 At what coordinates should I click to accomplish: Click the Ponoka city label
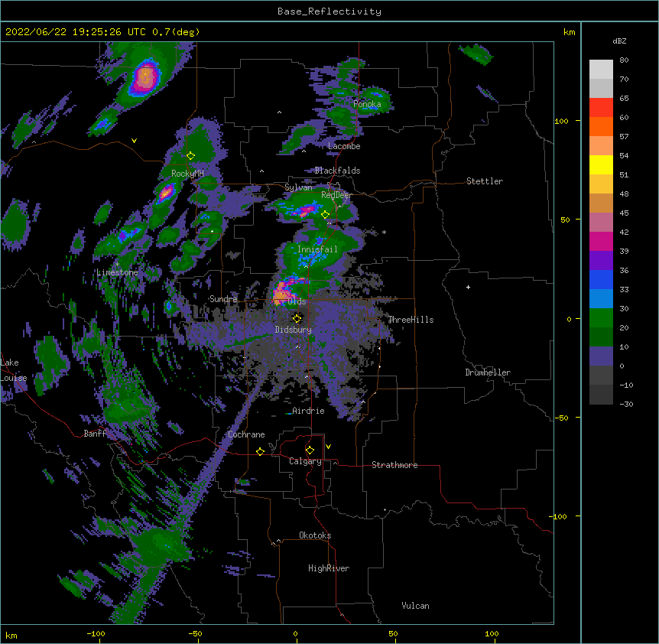pos(367,104)
